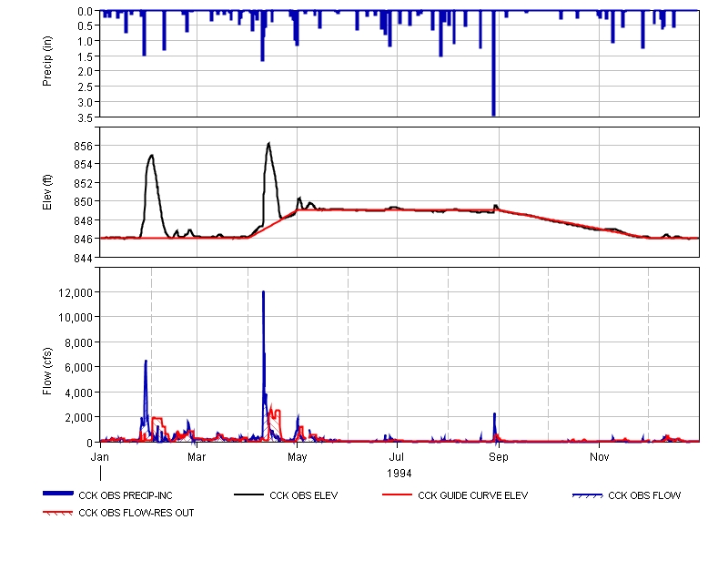Click the Precip (in) y-axis title
This screenshot has width=728, height=571.
coord(47,64)
